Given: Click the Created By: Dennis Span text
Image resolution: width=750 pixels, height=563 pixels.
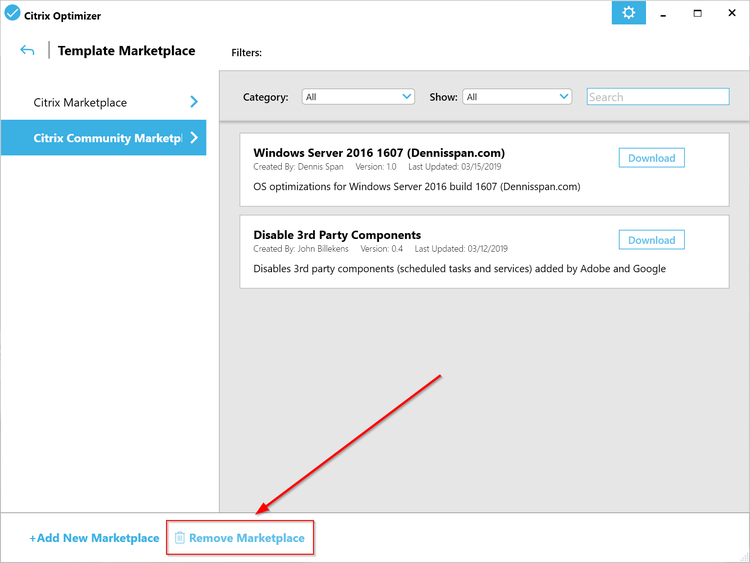Looking at the screenshot, I should click(x=298, y=166).
